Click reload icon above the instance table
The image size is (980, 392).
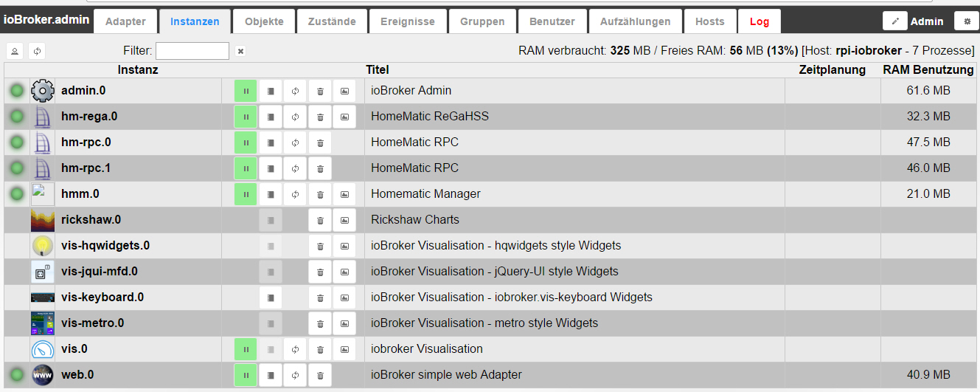(37, 51)
